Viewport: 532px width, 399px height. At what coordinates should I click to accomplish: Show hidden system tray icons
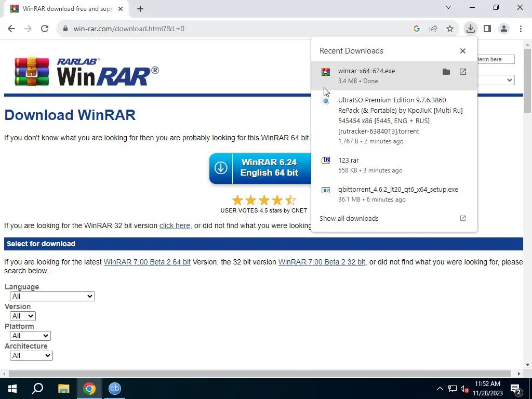(440, 389)
